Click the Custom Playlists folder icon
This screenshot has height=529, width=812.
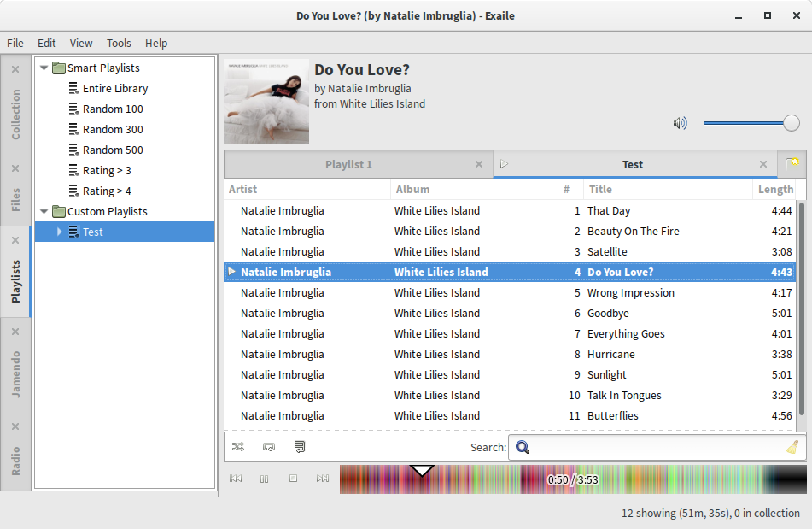(x=59, y=211)
